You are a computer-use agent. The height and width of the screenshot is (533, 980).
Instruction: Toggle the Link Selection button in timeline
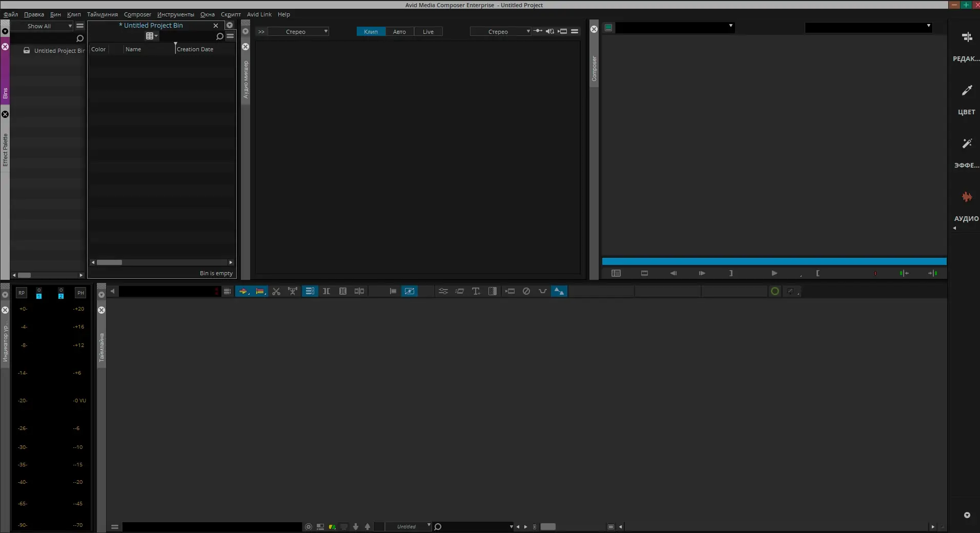[310, 291]
